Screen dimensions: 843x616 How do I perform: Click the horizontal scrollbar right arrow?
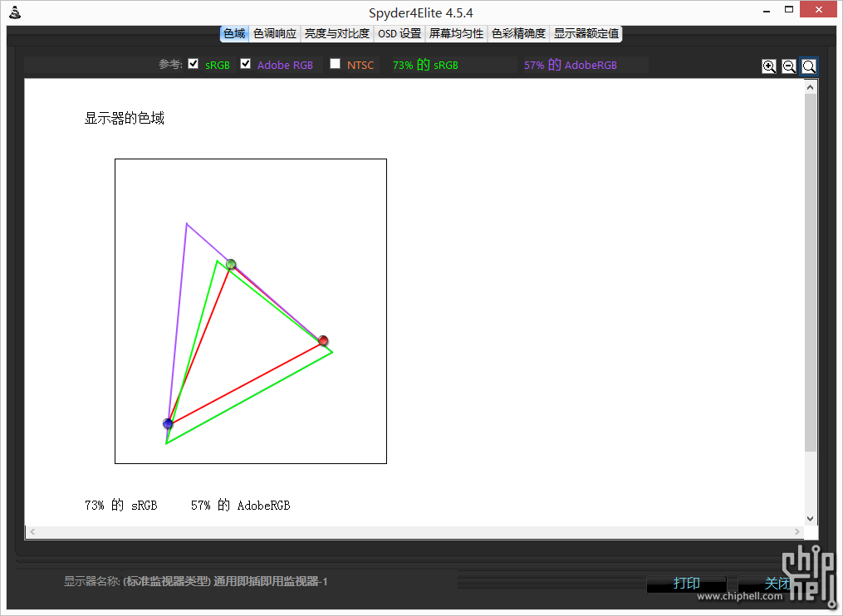click(796, 531)
